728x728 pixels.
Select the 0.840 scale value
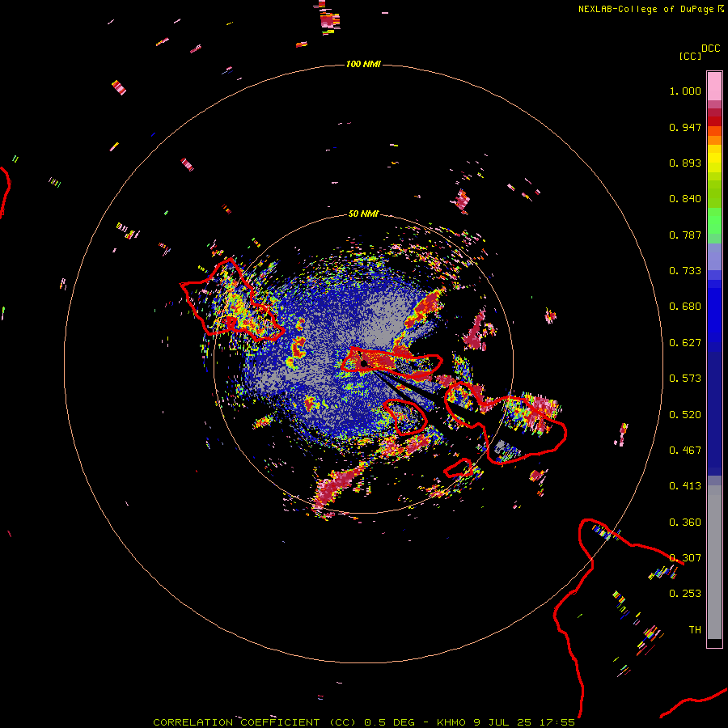[x=685, y=199]
